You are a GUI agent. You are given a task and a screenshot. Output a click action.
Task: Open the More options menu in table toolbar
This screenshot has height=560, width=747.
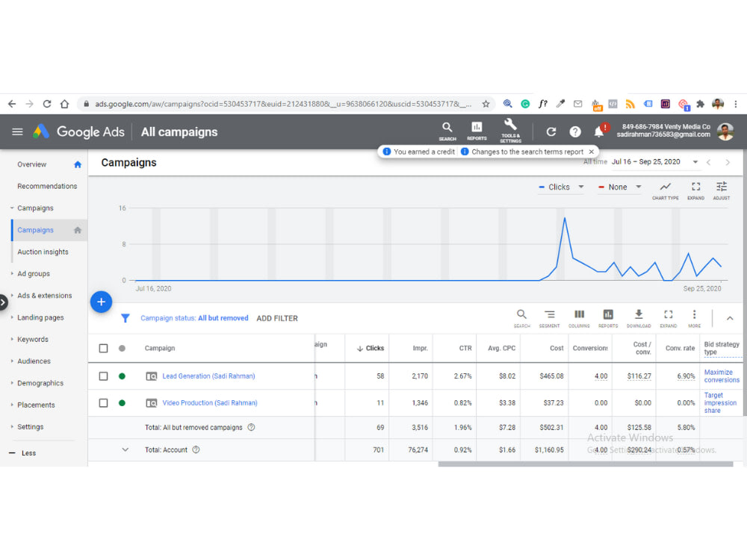[x=694, y=318]
